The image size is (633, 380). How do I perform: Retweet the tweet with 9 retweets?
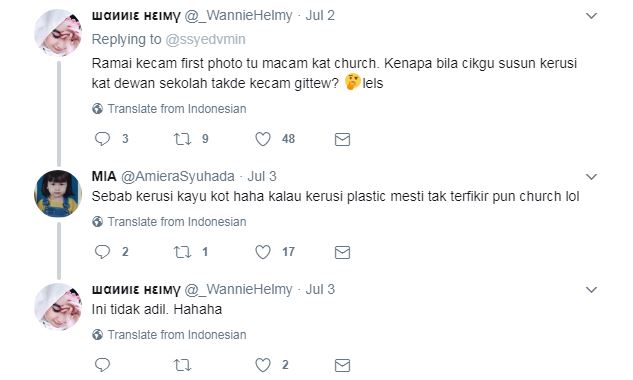(x=182, y=139)
